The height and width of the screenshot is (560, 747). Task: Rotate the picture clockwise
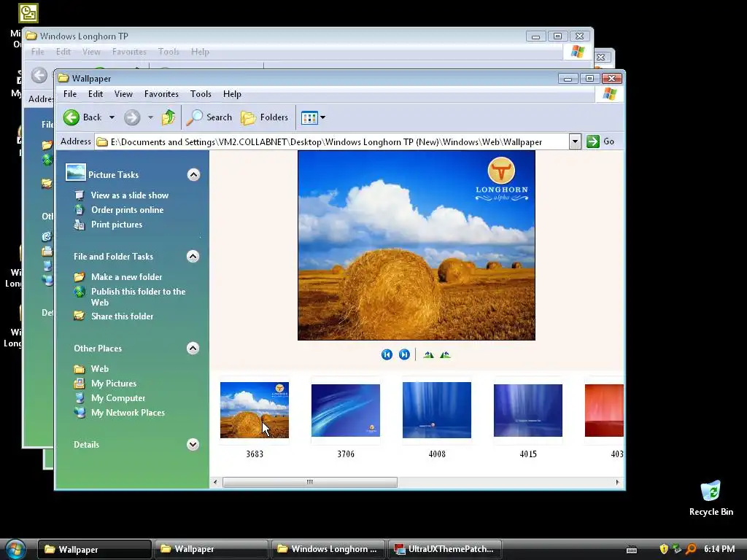pyautogui.click(x=428, y=354)
